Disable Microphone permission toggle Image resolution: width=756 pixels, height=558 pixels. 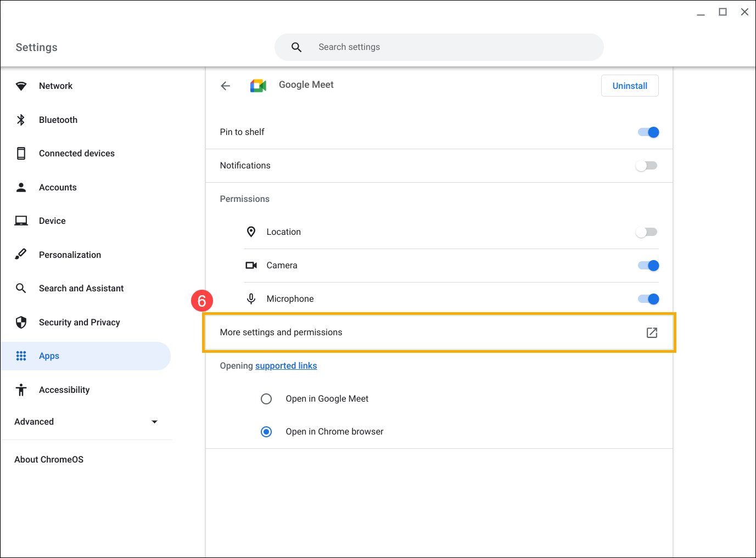point(648,299)
